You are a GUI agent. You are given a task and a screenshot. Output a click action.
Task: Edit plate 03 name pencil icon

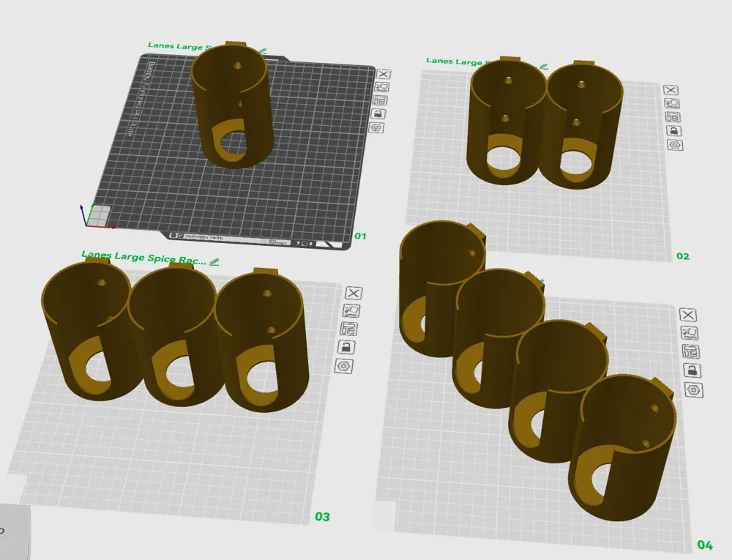click(214, 262)
